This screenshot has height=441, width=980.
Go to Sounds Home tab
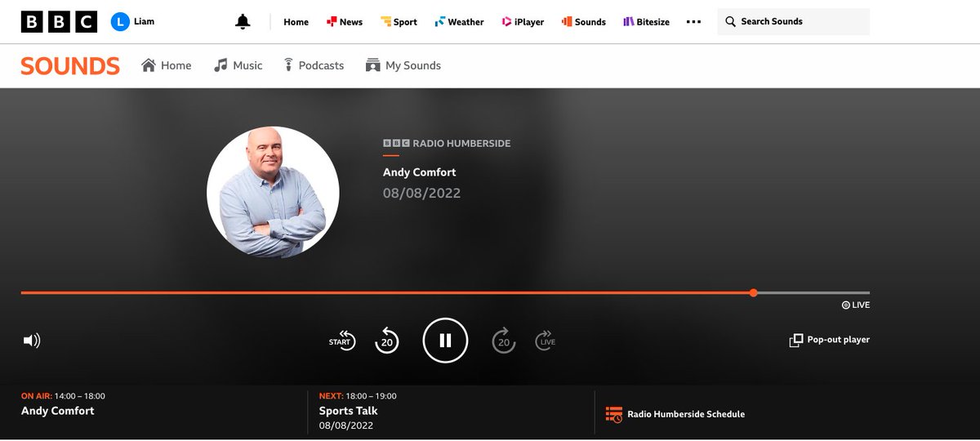coord(167,65)
